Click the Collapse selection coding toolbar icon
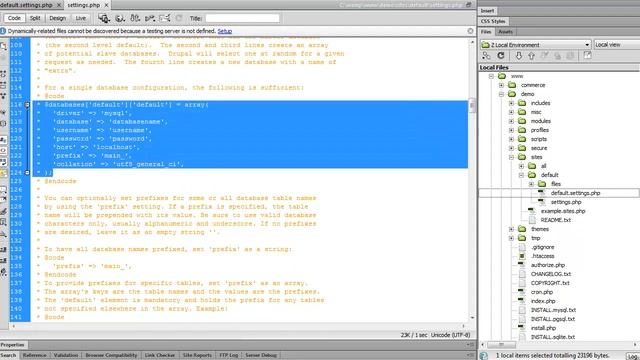 coord(4,86)
